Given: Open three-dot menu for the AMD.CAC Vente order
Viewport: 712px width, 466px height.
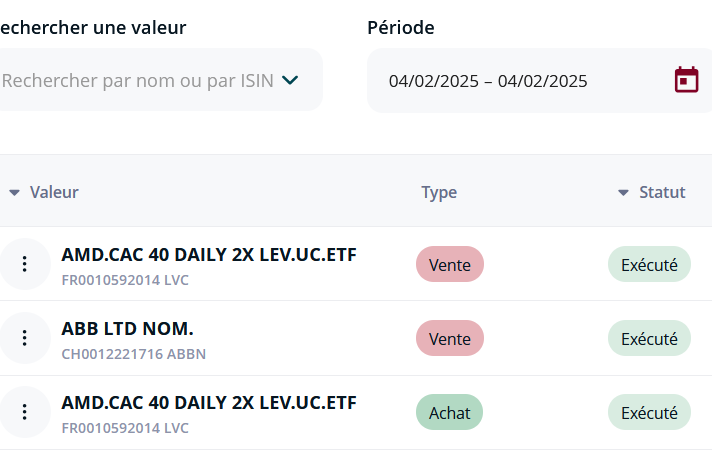Looking at the screenshot, I should [25, 264].
